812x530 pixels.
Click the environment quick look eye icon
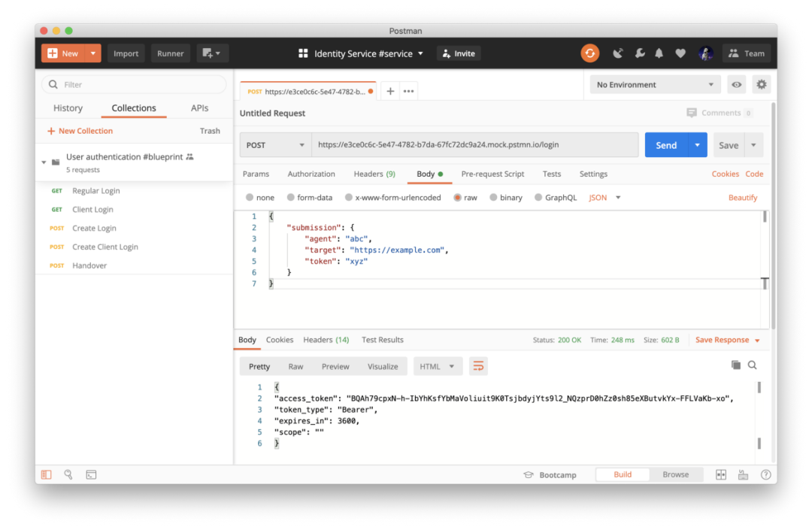click(736, 85)
